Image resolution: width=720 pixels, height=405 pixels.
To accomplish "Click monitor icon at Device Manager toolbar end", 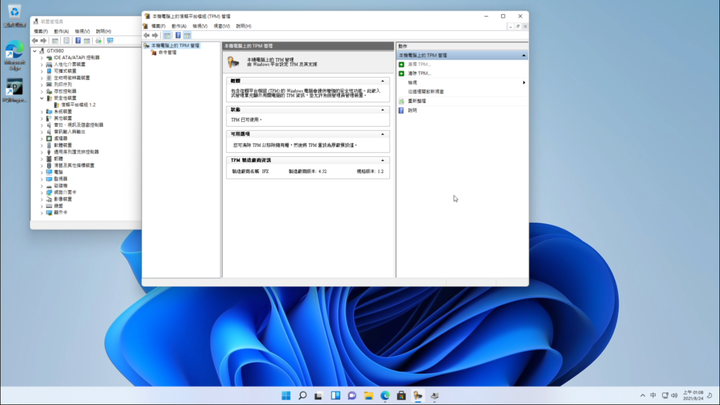I will pyautogui.click(x=110, y=41).
